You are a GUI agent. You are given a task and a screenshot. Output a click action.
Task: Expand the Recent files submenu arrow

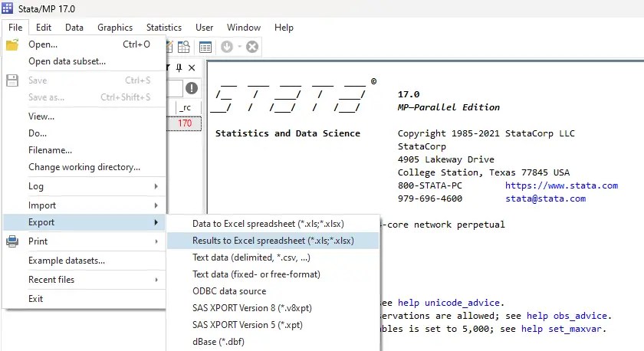tap(156, 280)
